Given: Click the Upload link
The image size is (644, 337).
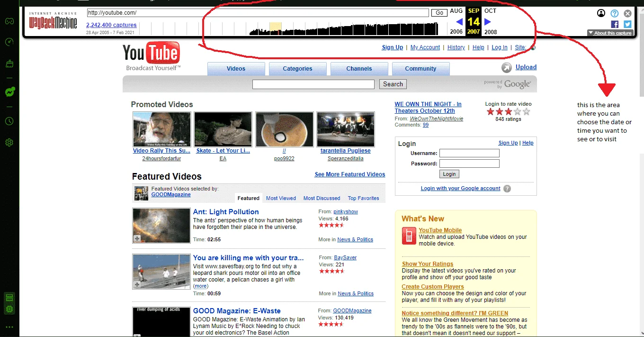Looking at the screenshot, I should (526, 67).
